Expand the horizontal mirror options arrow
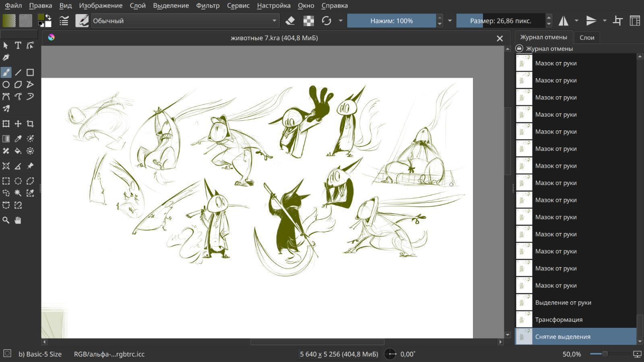The height and width of the screenshot is (362, 644). [x=576, y=21]
